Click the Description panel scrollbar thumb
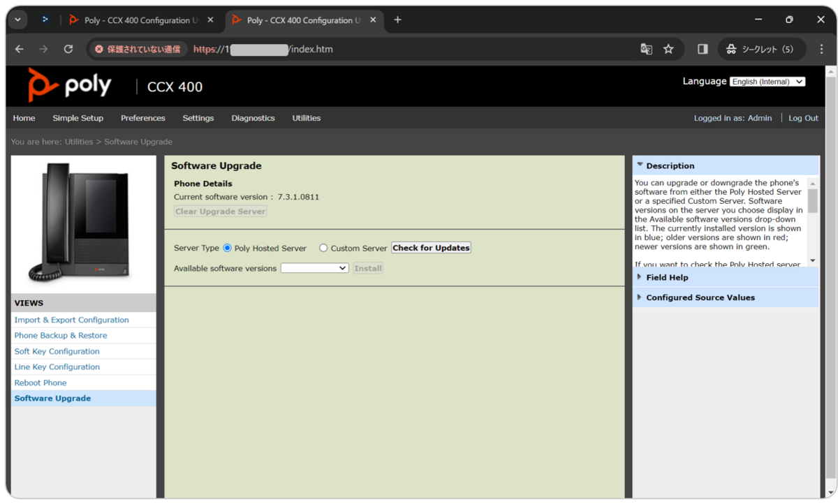The width and height of the screenshot is (838, 504). (813, 200)
